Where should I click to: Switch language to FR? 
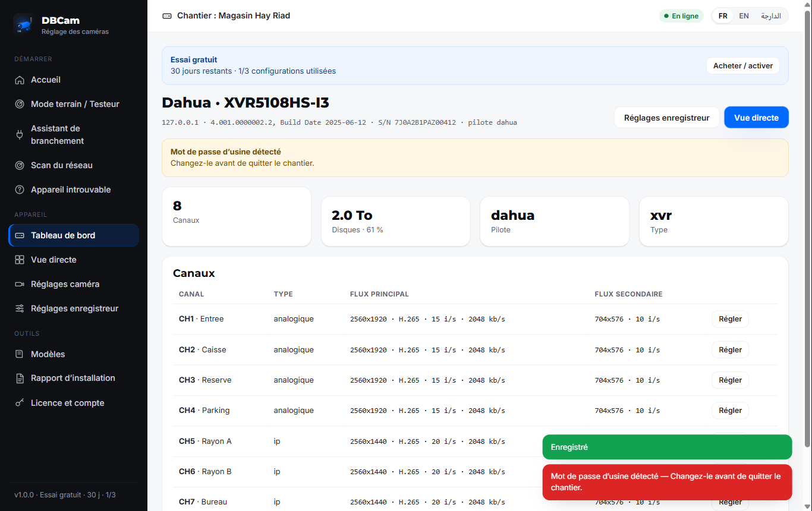[x=723, y=16]
